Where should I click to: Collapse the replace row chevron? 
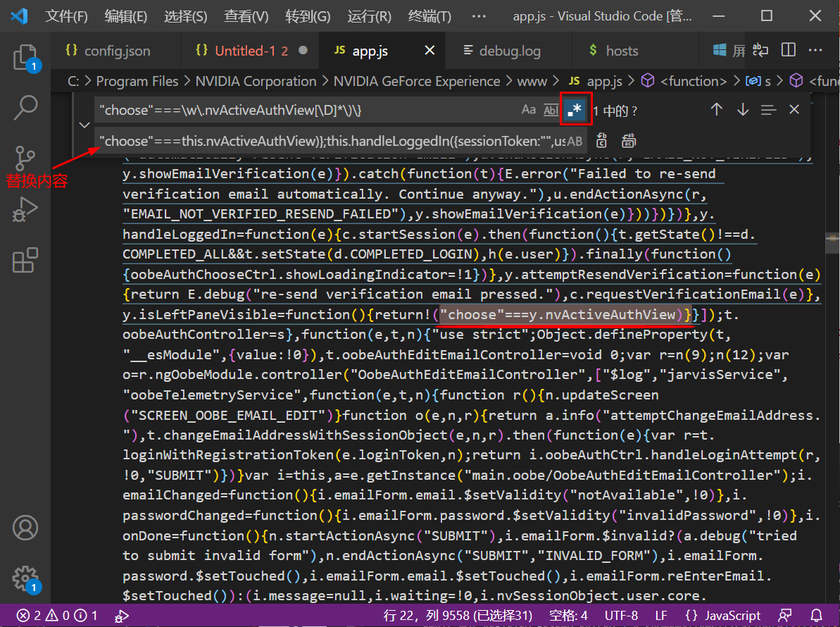click(x=84, y=125)
